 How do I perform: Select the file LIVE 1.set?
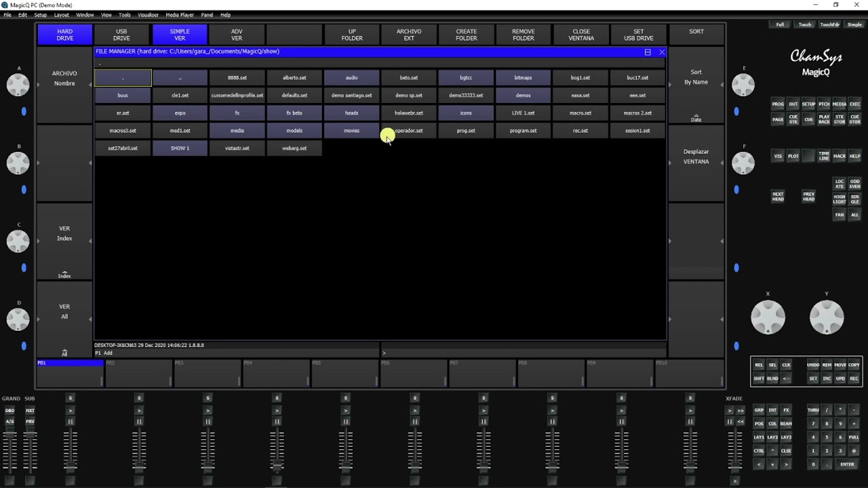coord(523,113)
